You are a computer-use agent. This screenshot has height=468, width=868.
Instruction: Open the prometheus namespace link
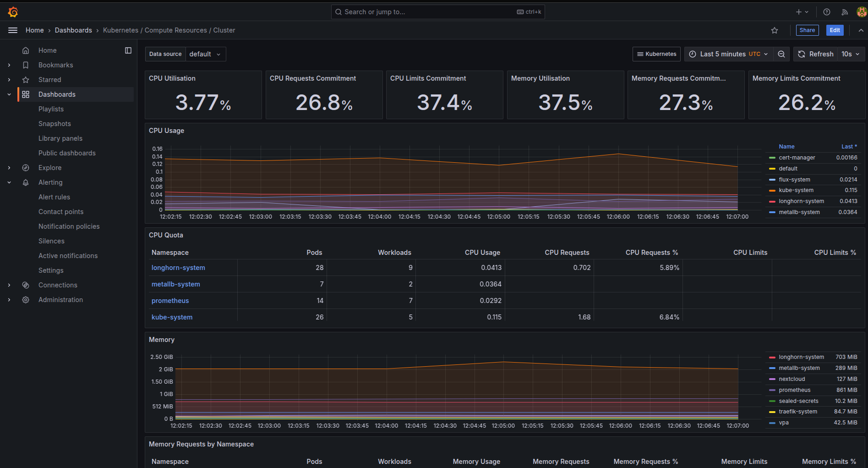pos(170,301)
